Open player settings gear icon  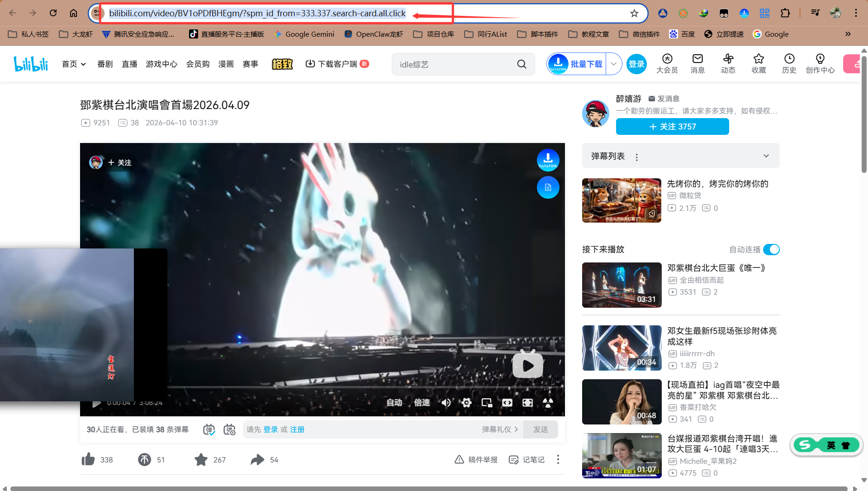click(x=466, y=403)
